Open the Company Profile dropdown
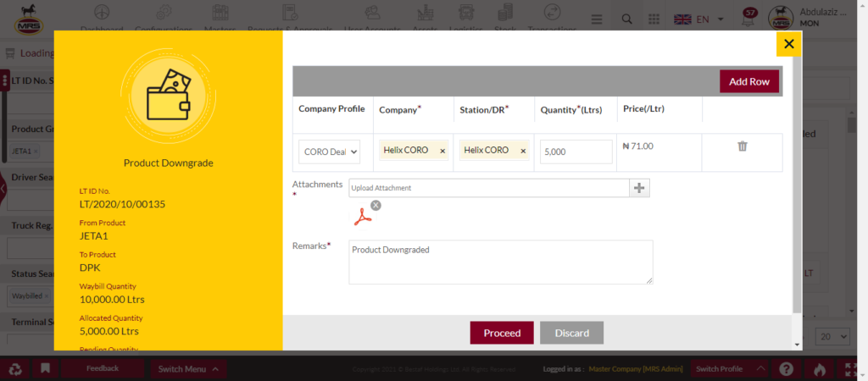 [x=330, y=152]
